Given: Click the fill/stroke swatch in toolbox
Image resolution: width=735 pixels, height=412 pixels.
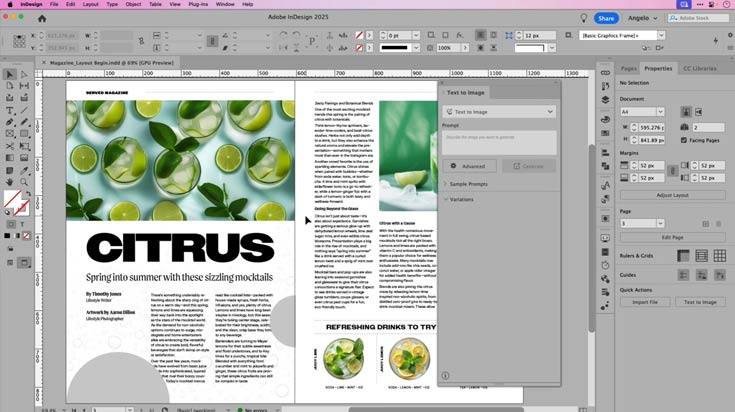Looking at the screenshot, I should pyautogui.click(x=16, y=202).
